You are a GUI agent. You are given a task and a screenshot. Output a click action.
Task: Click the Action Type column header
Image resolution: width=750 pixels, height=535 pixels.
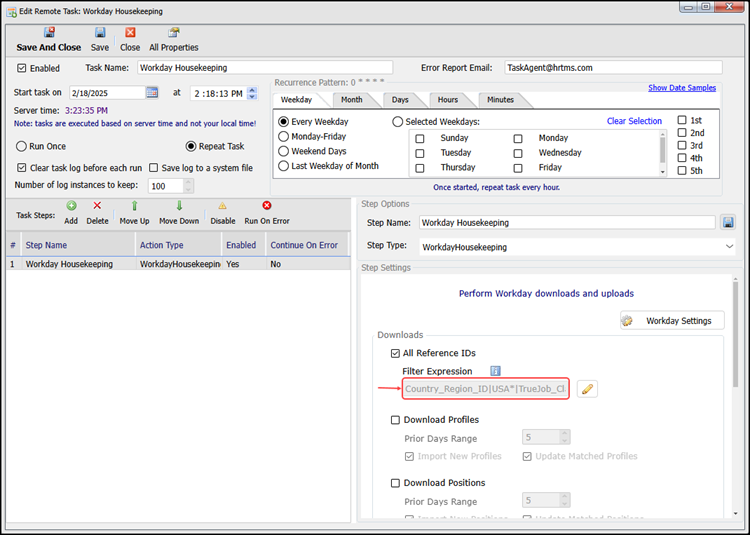(179, 245)
